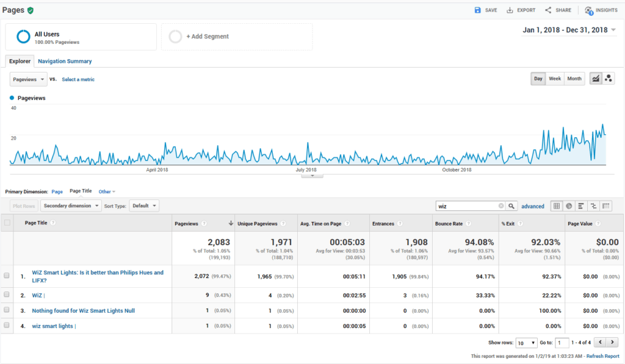This screenshot has width=625, height=364.
Task: Open the 'WiZ |' page title link
Action: [38, 296]
